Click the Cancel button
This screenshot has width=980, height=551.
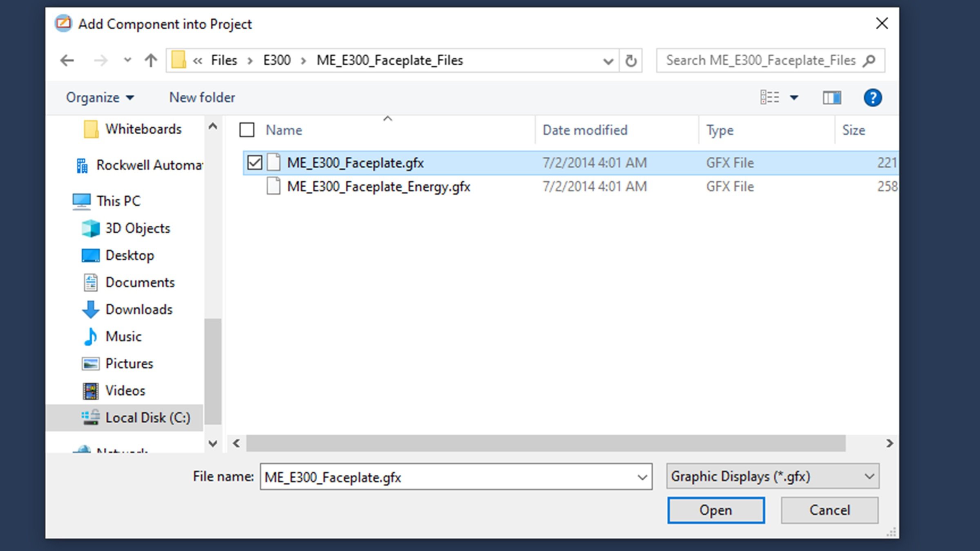(829, 510)
